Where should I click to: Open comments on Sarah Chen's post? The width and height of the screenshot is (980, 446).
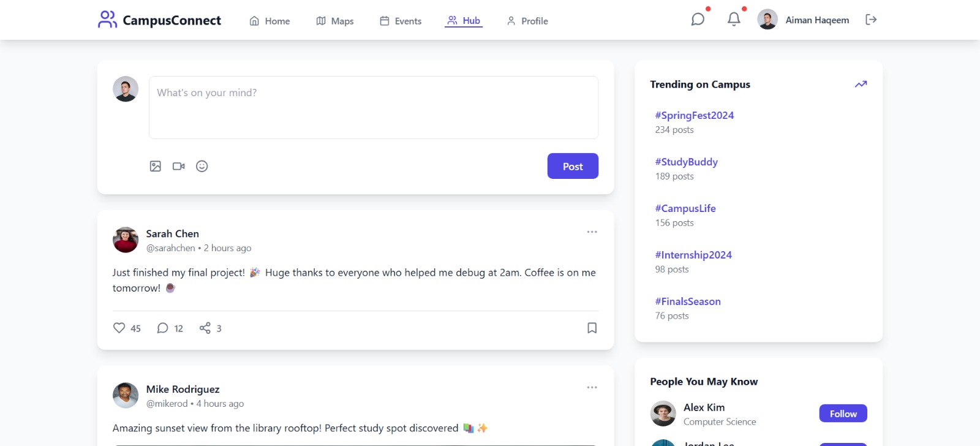click(162, 328)
